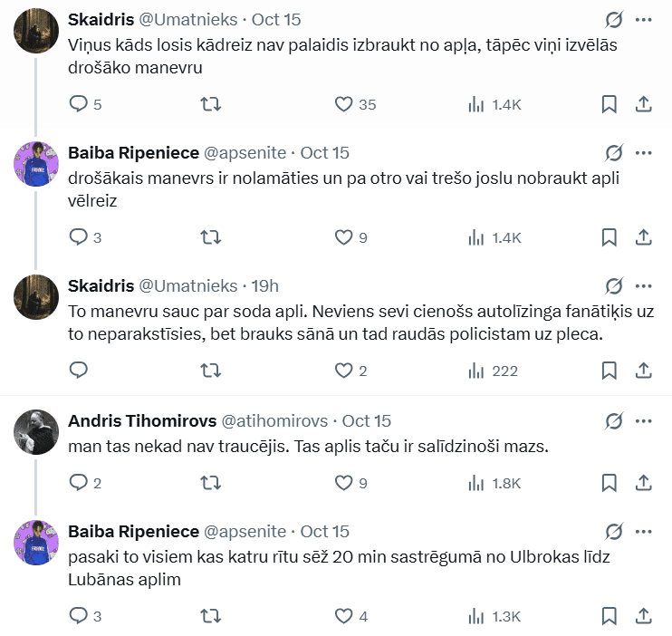This screenshot has height=636, width=672.
Task: Repost Baiba's tweet about drošākais manevrs
Action: point(210,237)
